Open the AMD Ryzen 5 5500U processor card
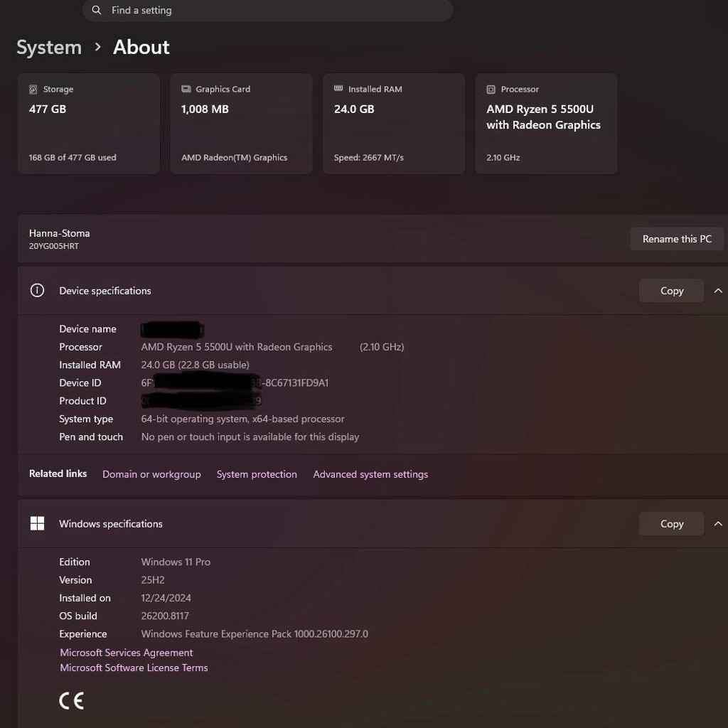This screenshot has height=728, width=728. click(546, 124)
